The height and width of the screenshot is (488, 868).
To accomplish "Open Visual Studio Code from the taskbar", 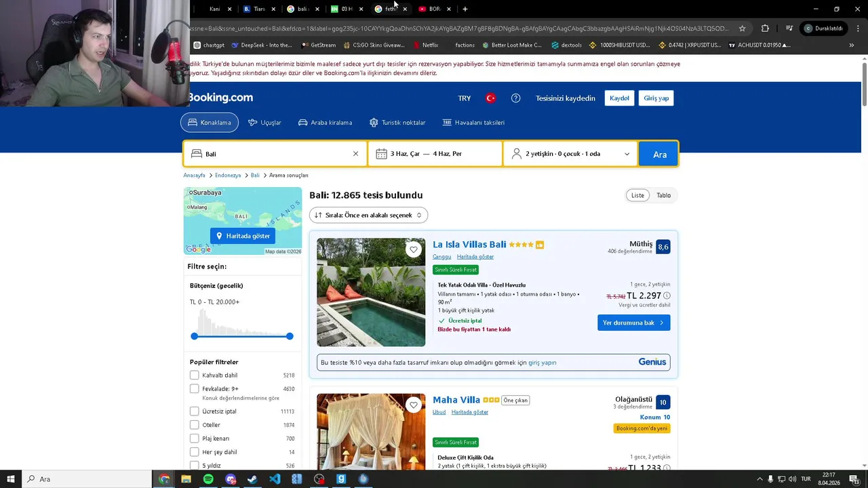I will (x=275, y=479).
